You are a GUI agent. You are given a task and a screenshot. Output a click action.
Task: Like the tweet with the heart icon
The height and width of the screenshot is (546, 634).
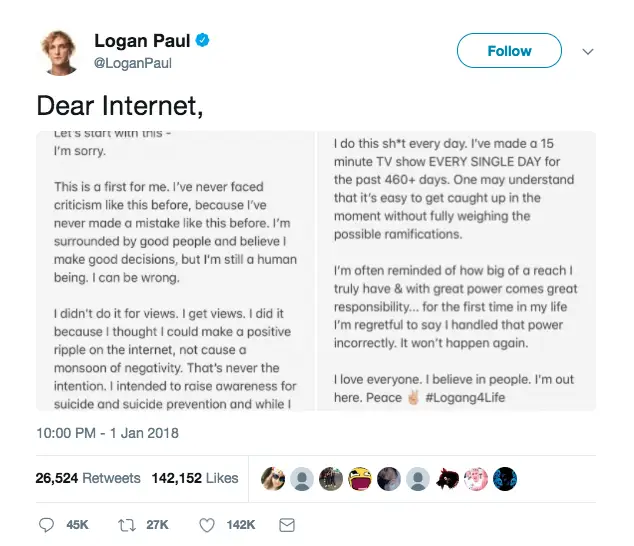tap(207, 525)
